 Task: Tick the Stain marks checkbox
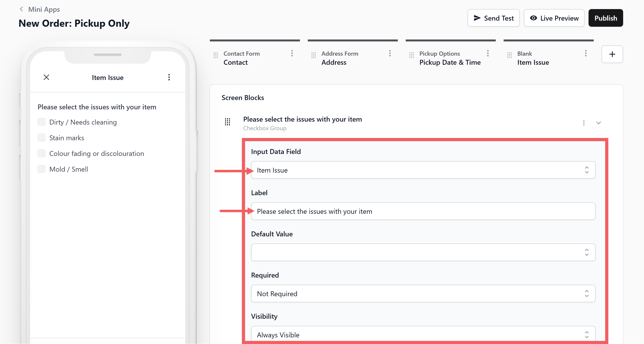[41, 138]
